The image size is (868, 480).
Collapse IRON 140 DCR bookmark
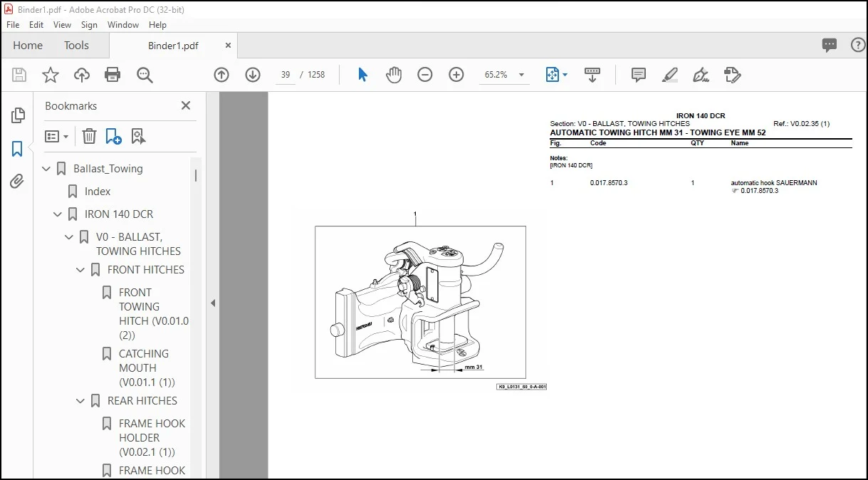58,214
